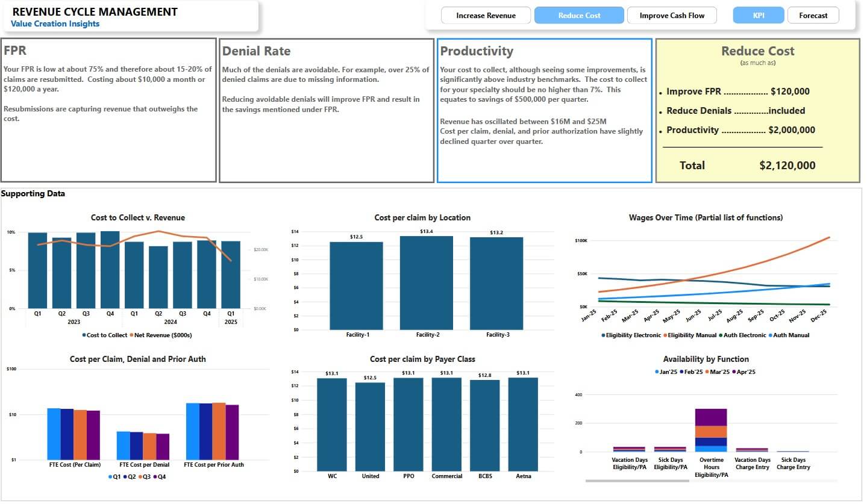Click the yellow Reduce Cost summary panel
The image size is (867, 504).
pyautogui.click(x=757, y=110)
